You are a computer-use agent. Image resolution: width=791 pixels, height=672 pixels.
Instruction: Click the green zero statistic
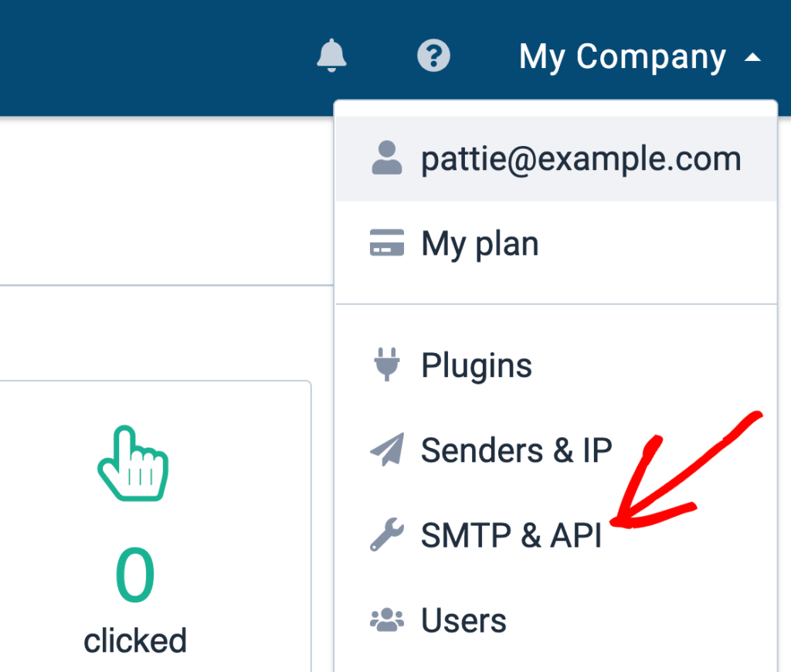(134, 573)
